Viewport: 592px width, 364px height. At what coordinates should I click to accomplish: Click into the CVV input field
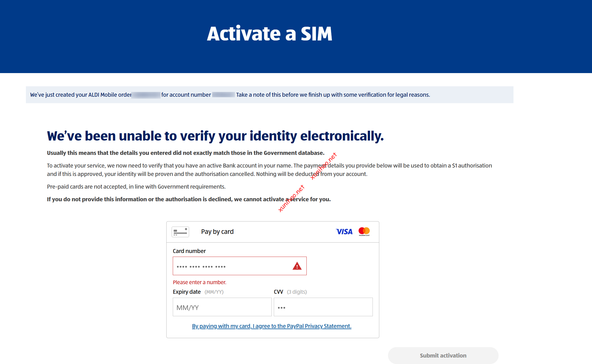[323, 307]
